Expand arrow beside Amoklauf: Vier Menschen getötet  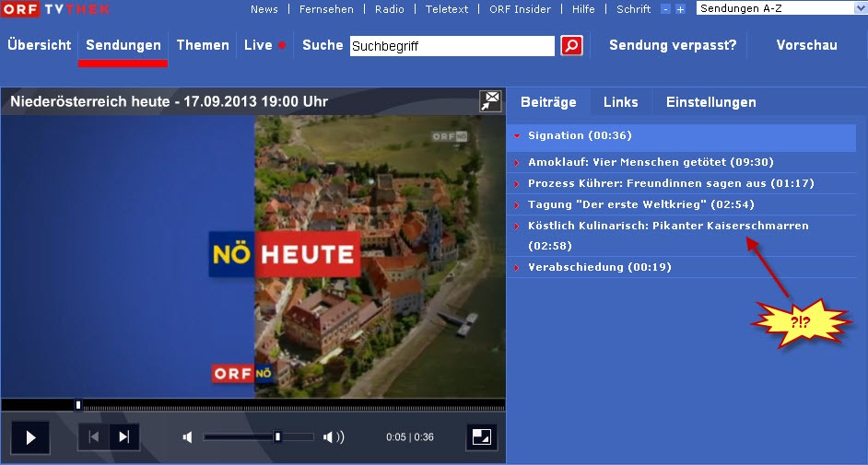click(517, 163)
